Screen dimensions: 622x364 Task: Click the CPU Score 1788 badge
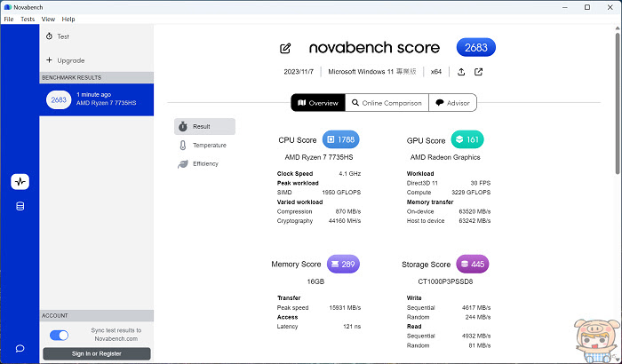[340, 139]
